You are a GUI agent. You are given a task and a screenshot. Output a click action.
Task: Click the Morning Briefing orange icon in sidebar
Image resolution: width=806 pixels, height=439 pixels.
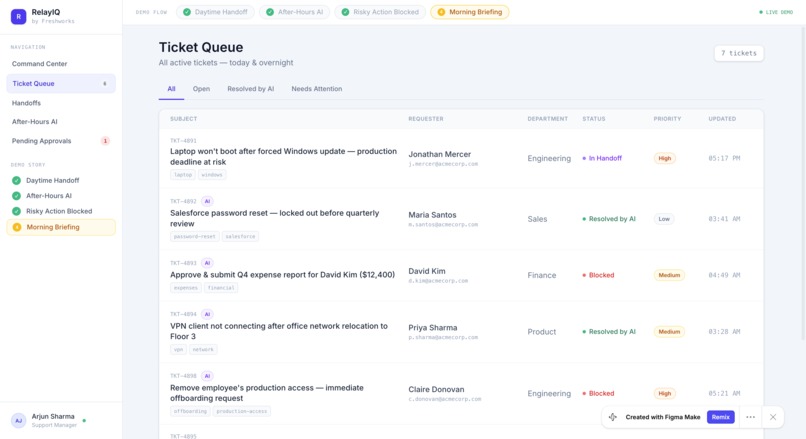click(x=16, y=227)
